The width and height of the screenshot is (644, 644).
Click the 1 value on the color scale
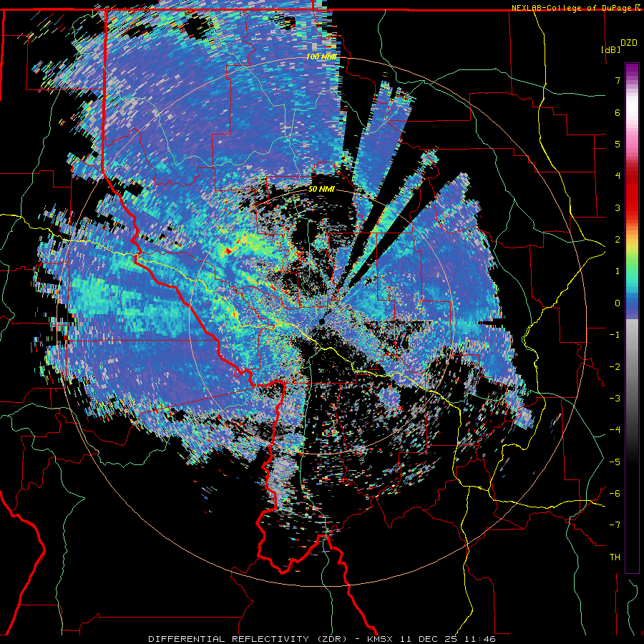(x=618, y=271)
